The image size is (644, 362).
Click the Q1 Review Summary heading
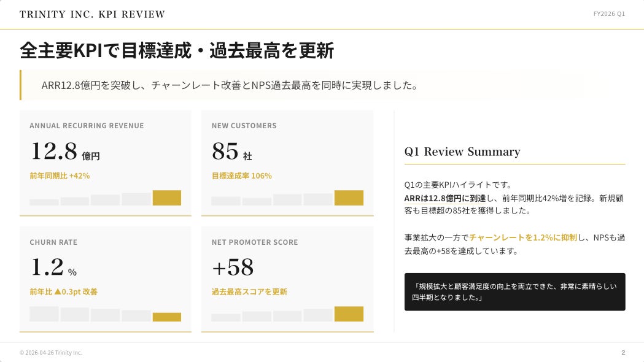tap(462, 152)
